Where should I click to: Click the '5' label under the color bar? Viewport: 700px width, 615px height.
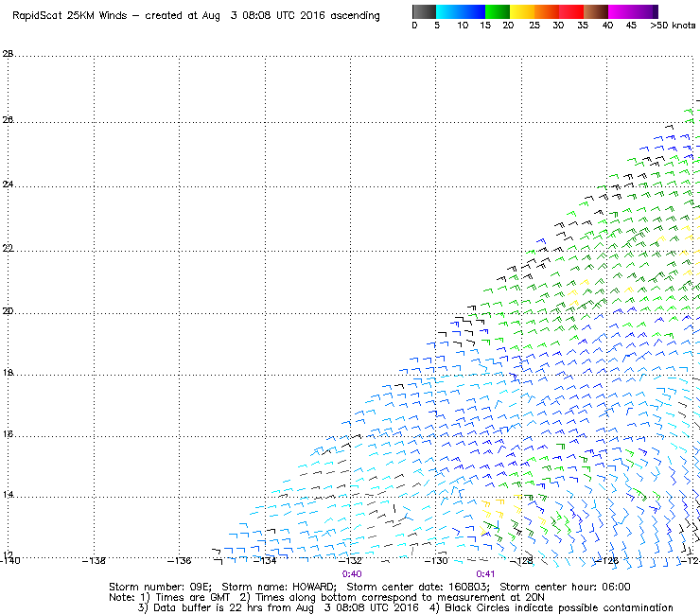click(x=437, y=25)
